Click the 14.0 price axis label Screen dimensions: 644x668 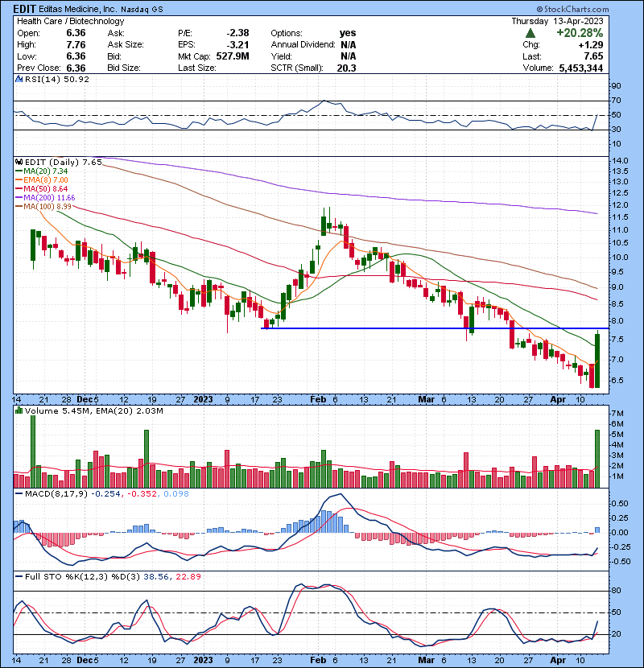(x=620, y=161)
